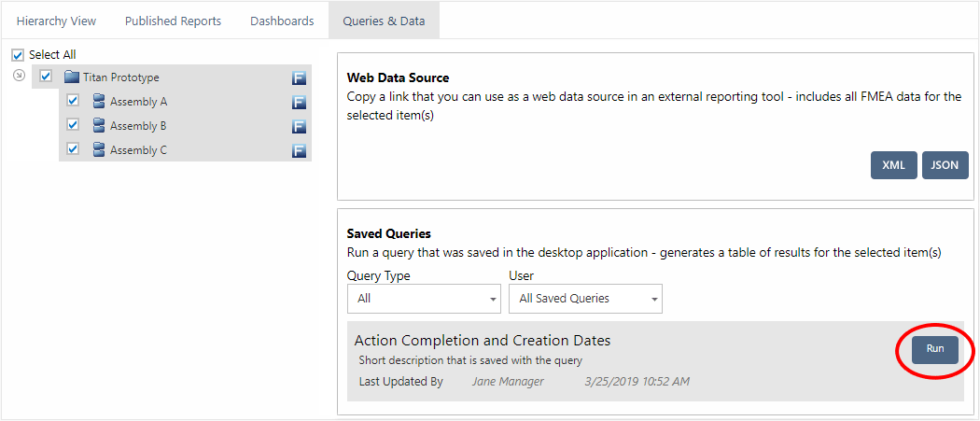Click the Assembly C database icon
980x421 pixels.
[99, 150]
